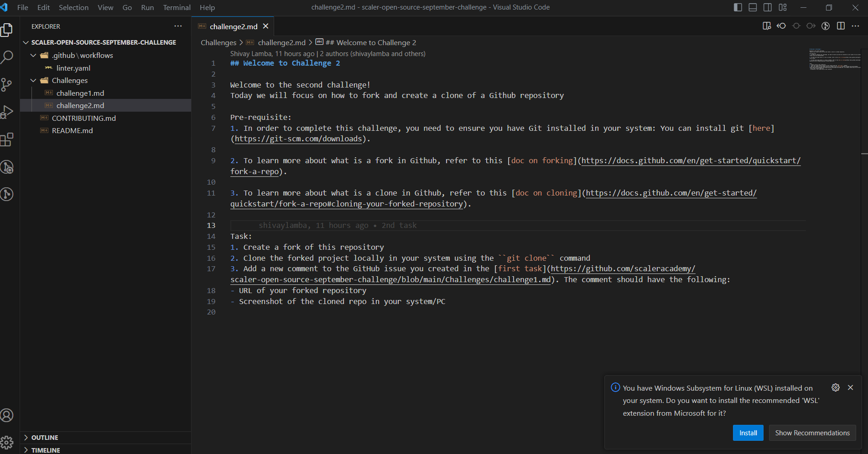This screenshot has width=868, height=454.
Task: Open the Extensions view
Action: 8,139
